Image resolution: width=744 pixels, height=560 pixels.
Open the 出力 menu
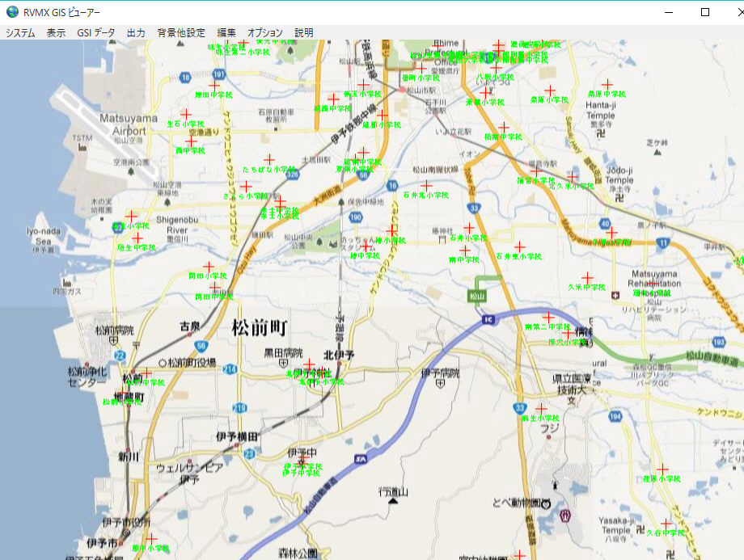(x=136, y=33)
